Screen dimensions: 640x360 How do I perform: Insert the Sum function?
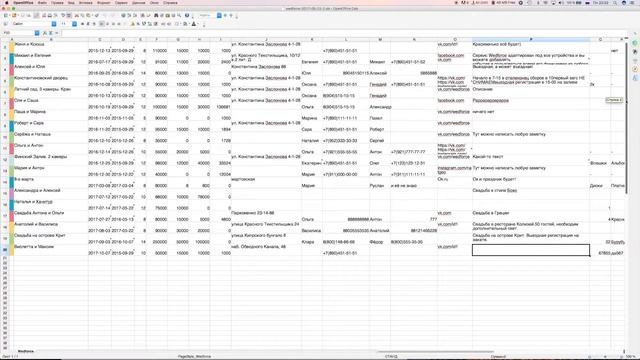pos(51,33)
